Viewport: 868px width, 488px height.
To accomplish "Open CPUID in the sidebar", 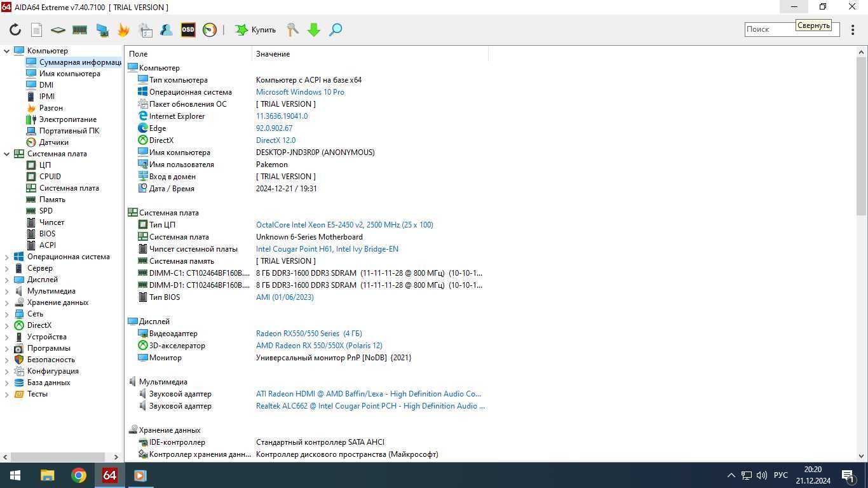I will click(50, 177).
